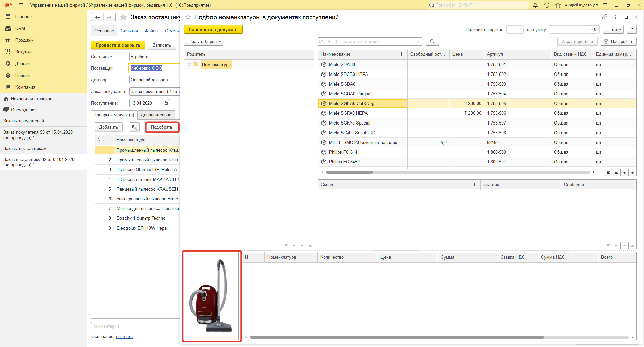
Task: Click the Добавить button
Action: click(x=109, y=127)
